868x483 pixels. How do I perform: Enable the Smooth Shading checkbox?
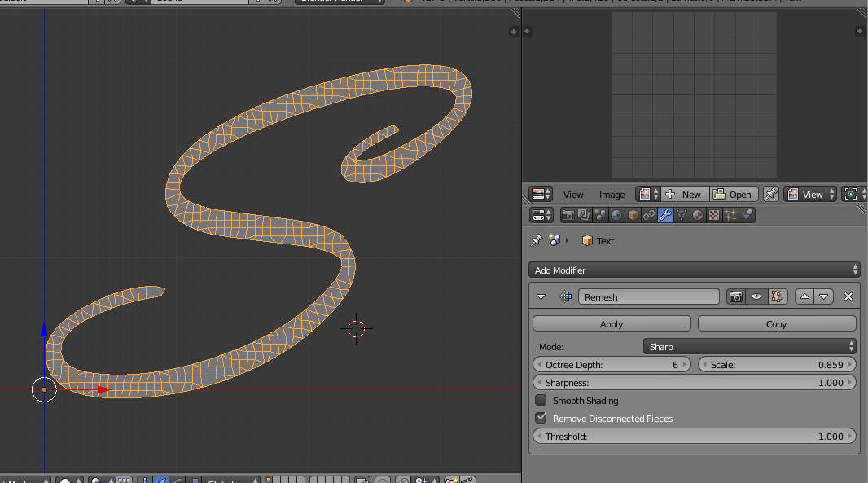[541, 401]
